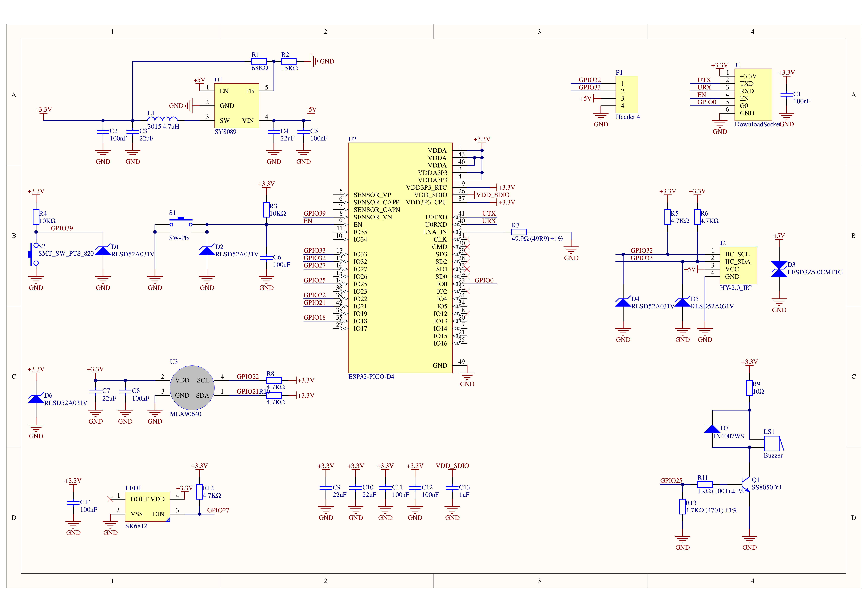
Task: Select the 'DownloadSocket' label text
Action: tap(757, 124)
